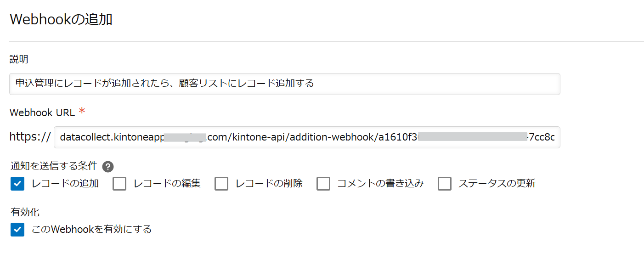Click the コメントの書き込み label text
Image resolution: width=644 pixels, height=259 pixels.
[x=380, y=184]
